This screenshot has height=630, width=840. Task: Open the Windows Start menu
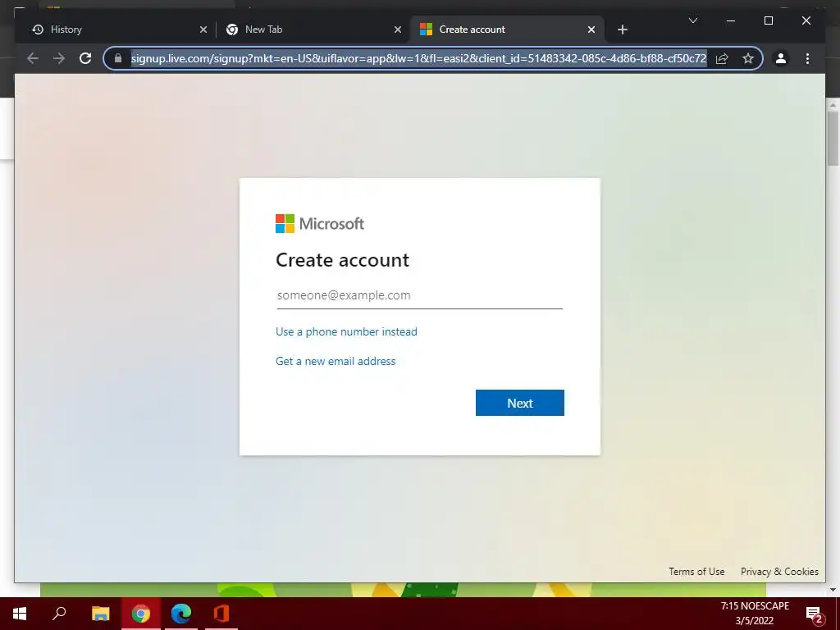(x=20, y=614)
